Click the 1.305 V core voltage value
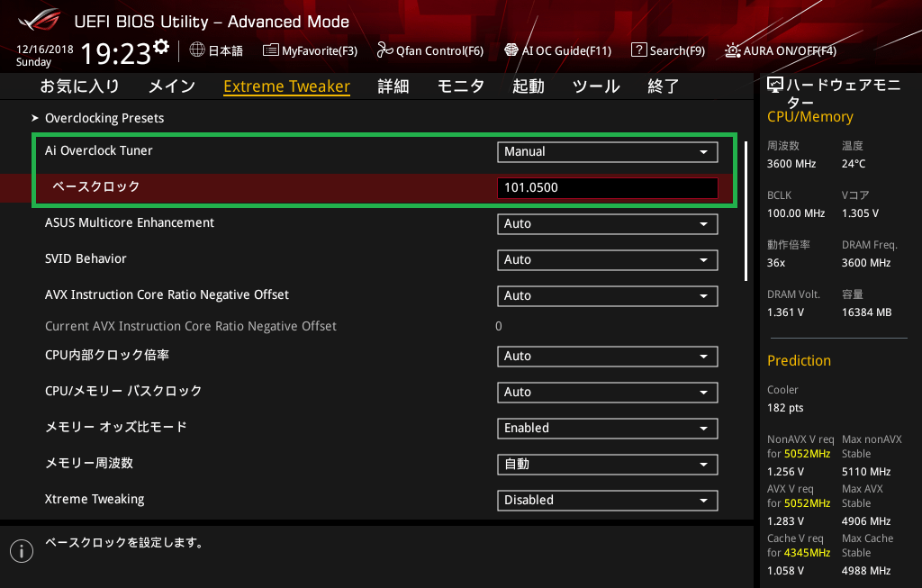Viewport: 922px width, 588px height. 860,213
